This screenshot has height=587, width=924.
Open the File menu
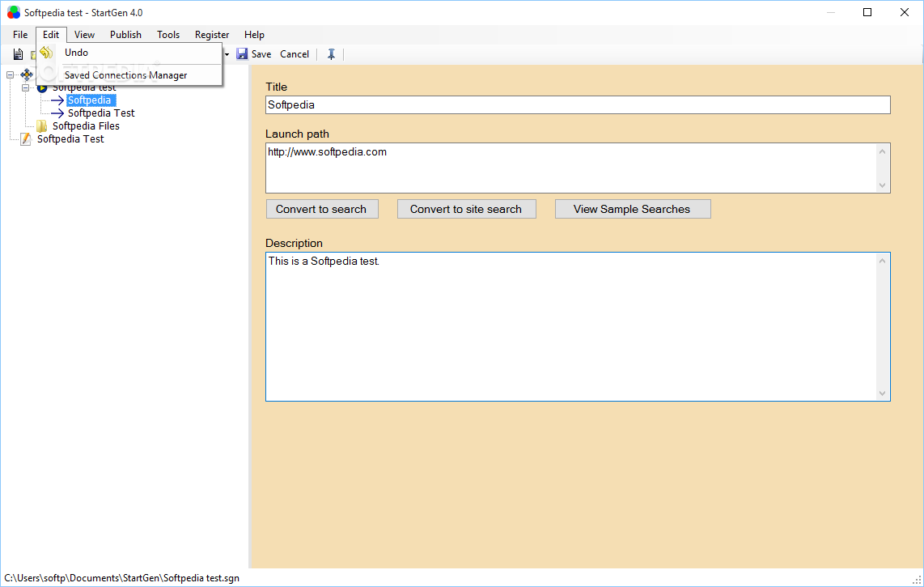pos(20,35)
